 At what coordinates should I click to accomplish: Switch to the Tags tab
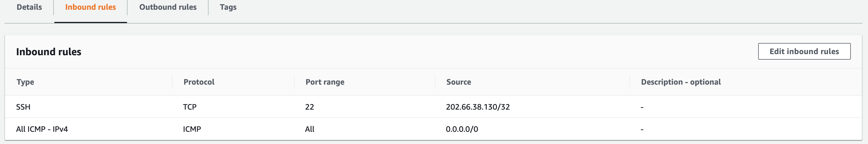[228, 7]
